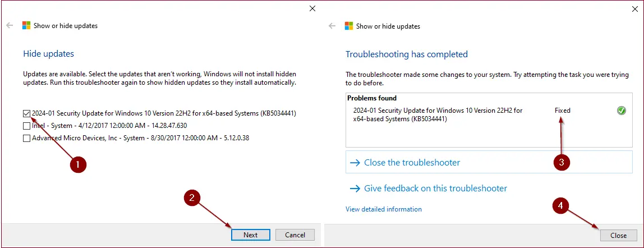This screenshot has width=644, height=248.
Task: Select Close the troubleshooter option
Action: pyautogui.click(x=489, y=162)
